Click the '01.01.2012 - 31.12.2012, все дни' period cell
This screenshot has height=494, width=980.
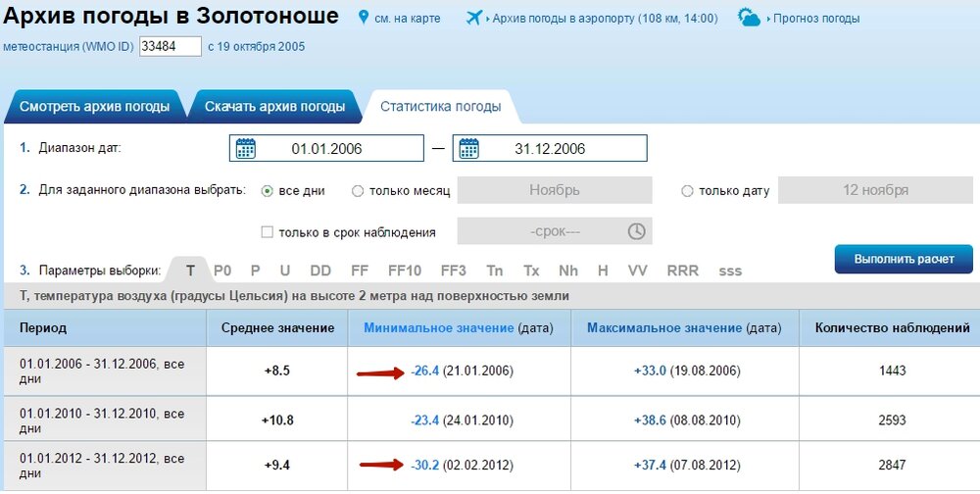105,466
